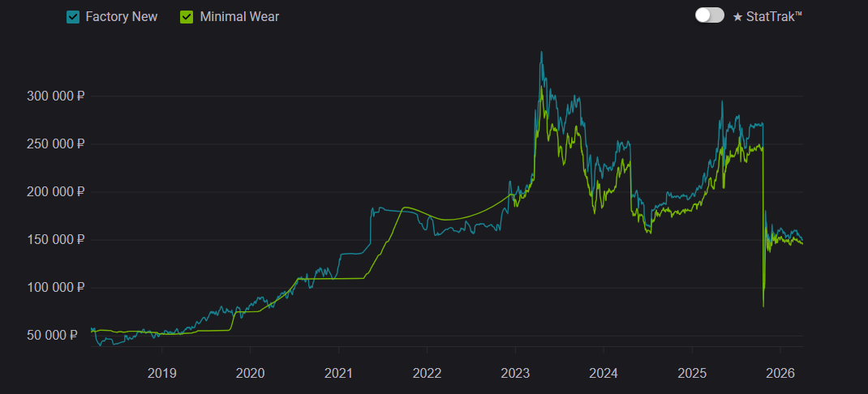Uncheck the Factory New checkbox
Image resolution: width=868 pixels, height=394 pixels.
coord(73,16)
